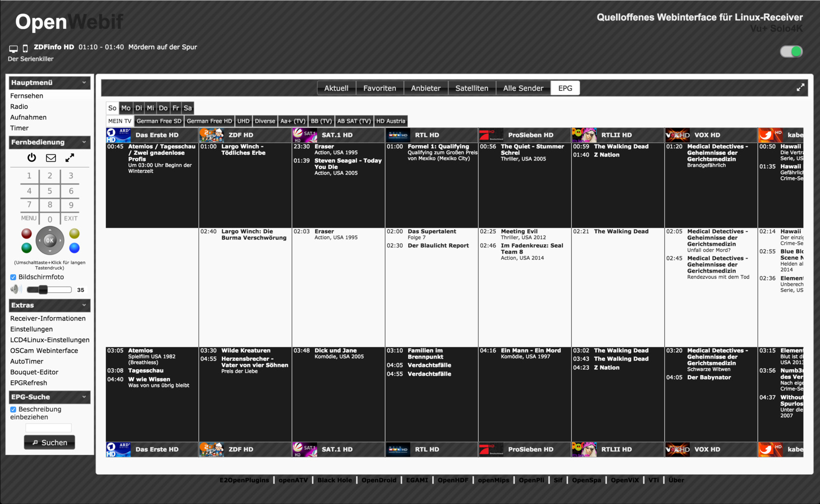This screenshot has width=820, height=504.
Task: Click the expand remote icon beside the envelope
Action: point(70,158)
